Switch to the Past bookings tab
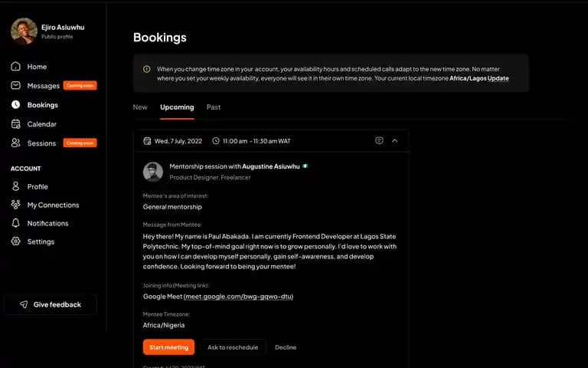 point(214,107)
